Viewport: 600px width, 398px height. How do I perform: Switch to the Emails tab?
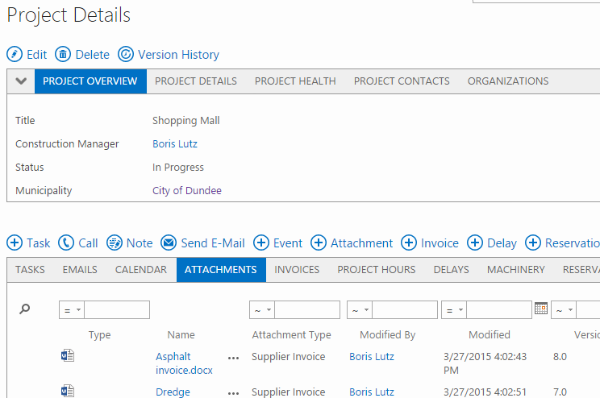80,270
